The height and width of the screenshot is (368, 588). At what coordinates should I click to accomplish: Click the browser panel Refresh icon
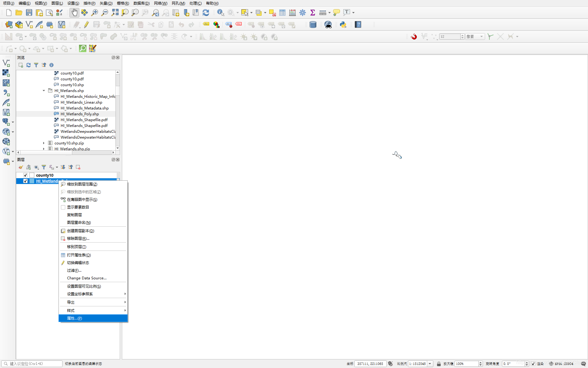(x=28, y=65)
